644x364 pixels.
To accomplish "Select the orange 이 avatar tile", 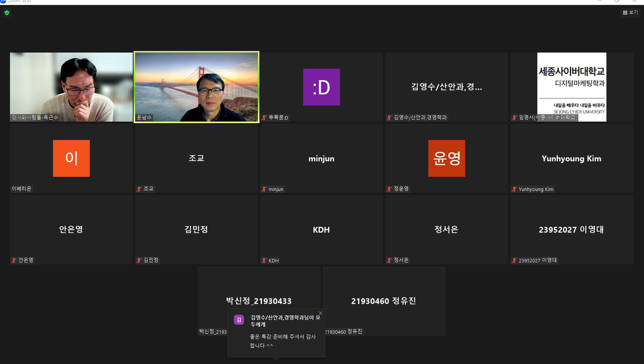I will tap(71, 158).
